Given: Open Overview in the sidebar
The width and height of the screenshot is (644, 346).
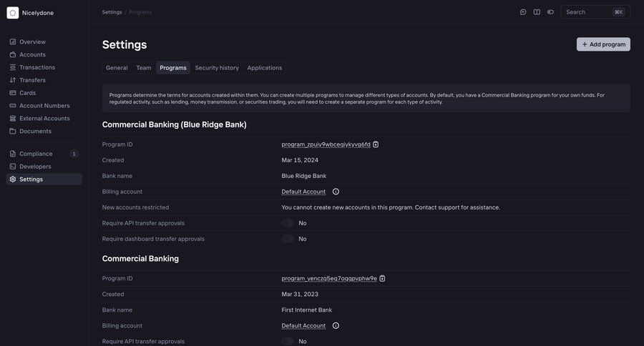Looking at the screenshot, I should point(44,42).
